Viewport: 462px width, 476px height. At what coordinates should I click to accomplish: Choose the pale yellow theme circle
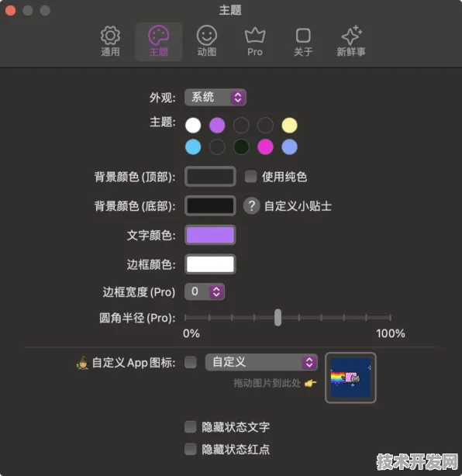point(289,126)
